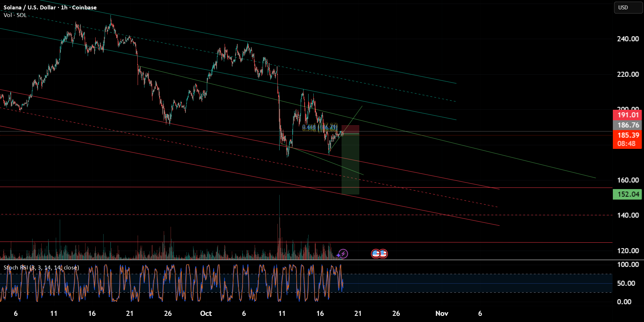Click the Oct label on time axis
644x322 pixels.
(x=206, y=313)
